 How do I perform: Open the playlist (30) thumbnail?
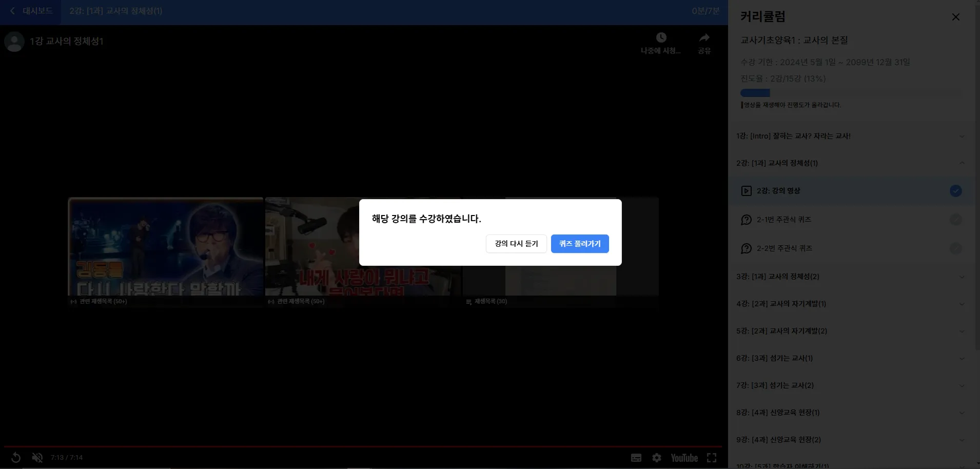point(561,251)
